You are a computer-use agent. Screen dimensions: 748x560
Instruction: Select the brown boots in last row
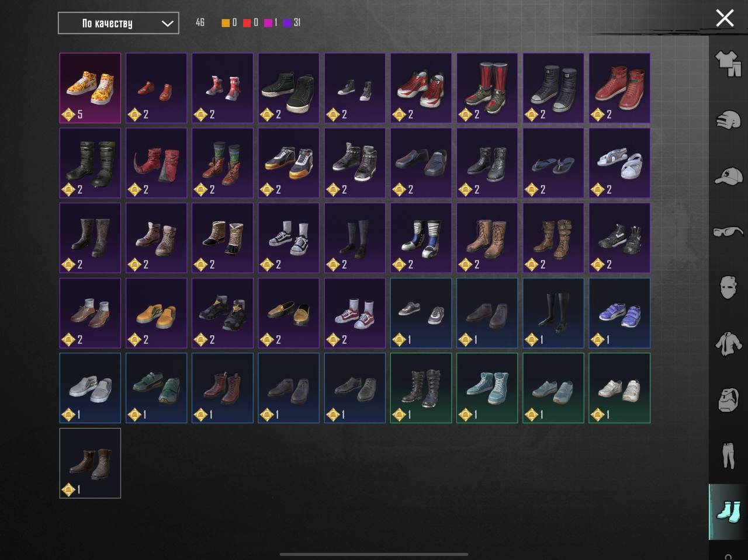coord(90,463)
